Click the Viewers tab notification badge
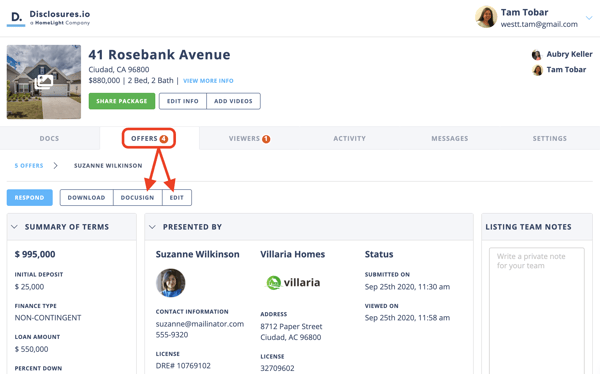 click(x=266, y=139)
